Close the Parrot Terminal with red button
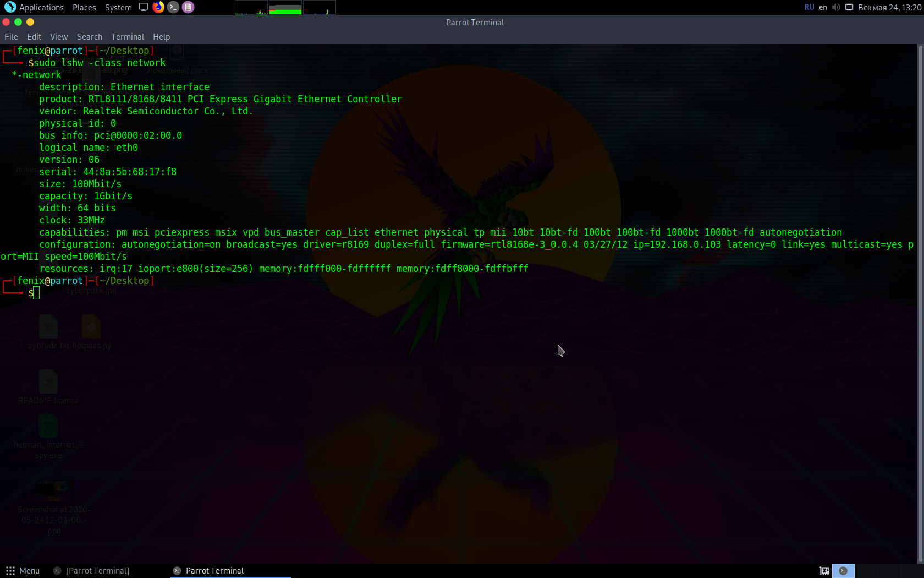The width and height of the screenshot is (924, 578). [x=6, y=22]
